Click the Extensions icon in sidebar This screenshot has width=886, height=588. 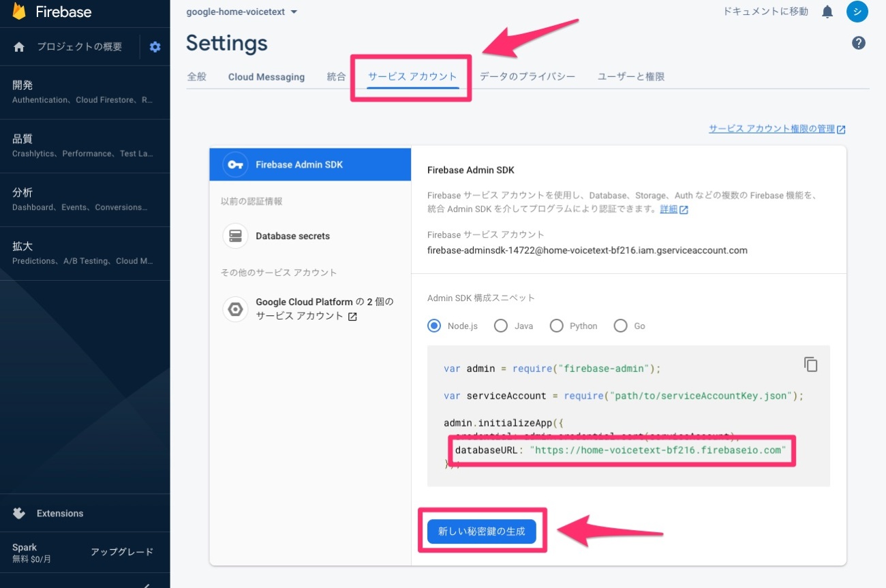19,513
